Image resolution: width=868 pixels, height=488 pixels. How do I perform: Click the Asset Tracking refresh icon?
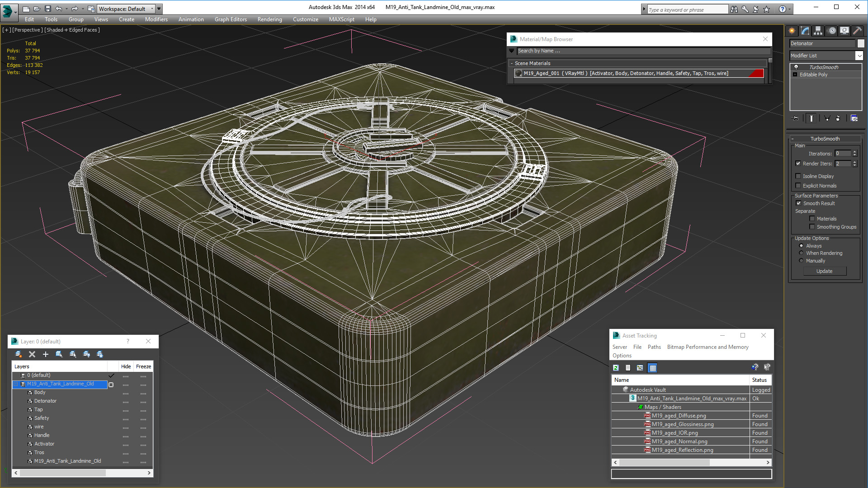[x=616, y=368]
